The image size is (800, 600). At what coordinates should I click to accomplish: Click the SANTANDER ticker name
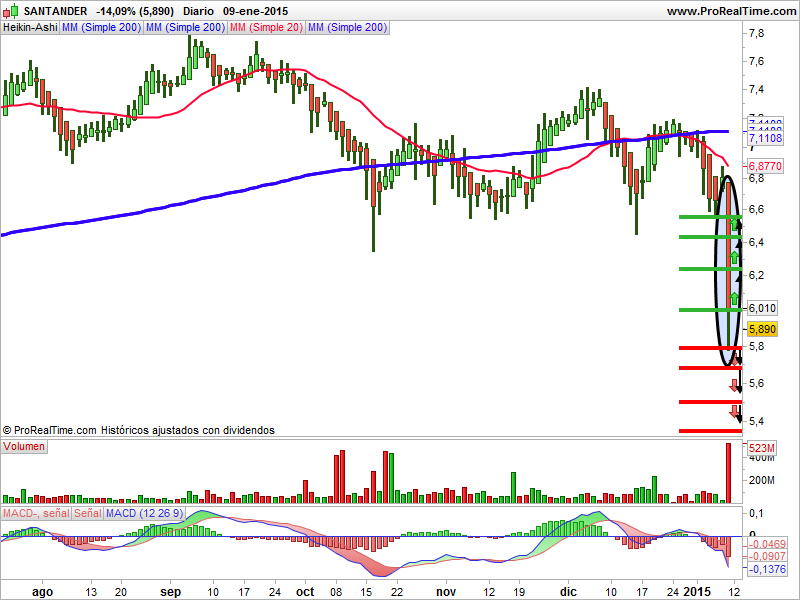click(x=56, y=11)
